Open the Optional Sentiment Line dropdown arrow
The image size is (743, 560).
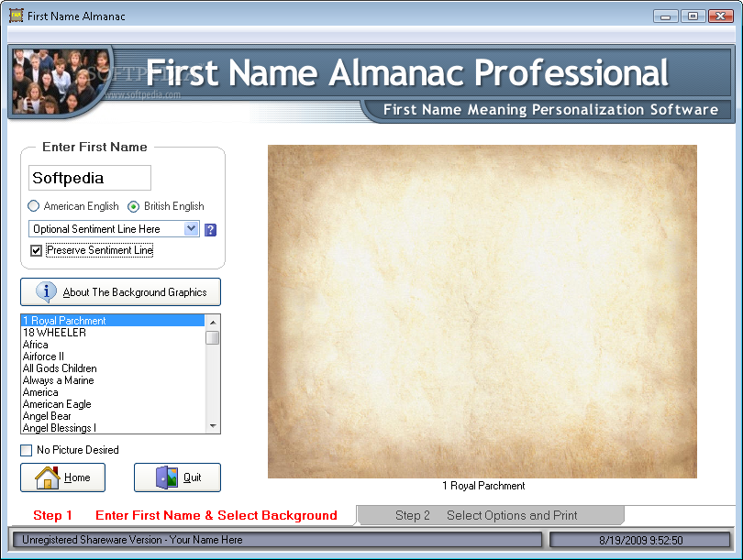(x=191, y=228)
